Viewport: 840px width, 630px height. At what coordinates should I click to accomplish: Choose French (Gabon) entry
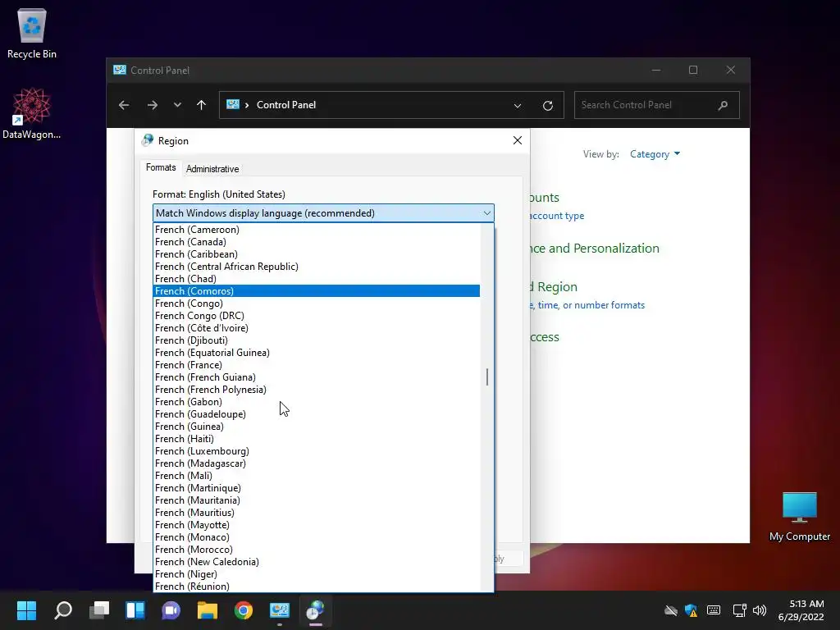click(316, 402)
